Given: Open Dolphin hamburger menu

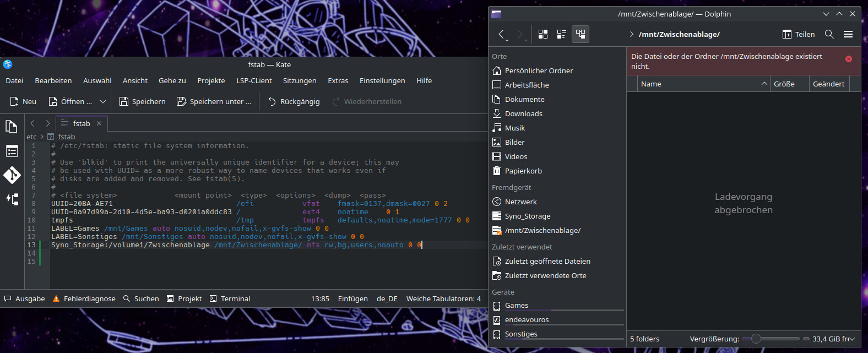Looking at the screenshot, I should pyautogui.click(x=848, y=34).
